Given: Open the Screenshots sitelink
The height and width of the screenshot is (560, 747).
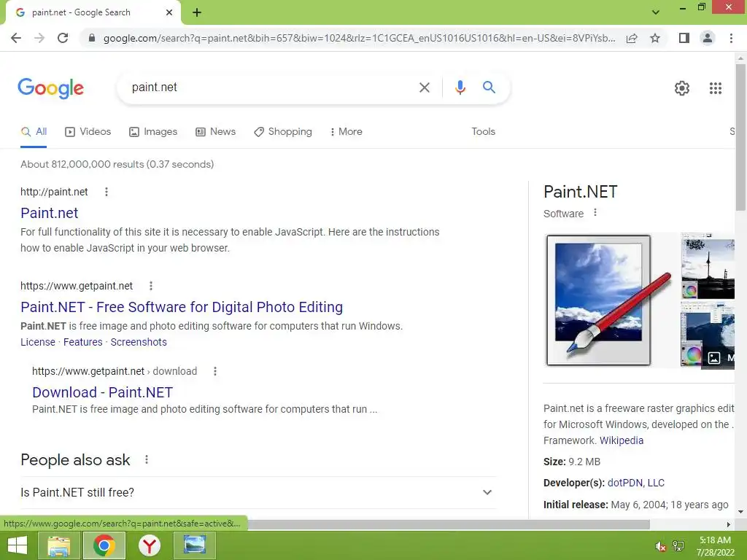Looking at the screenshot, I should coord(139,343).
